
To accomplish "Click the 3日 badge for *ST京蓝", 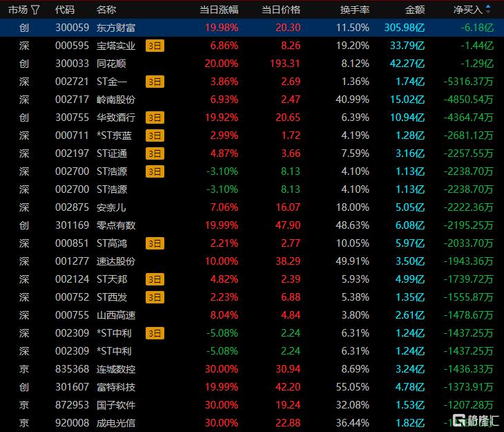I will (x=155, y=135).
